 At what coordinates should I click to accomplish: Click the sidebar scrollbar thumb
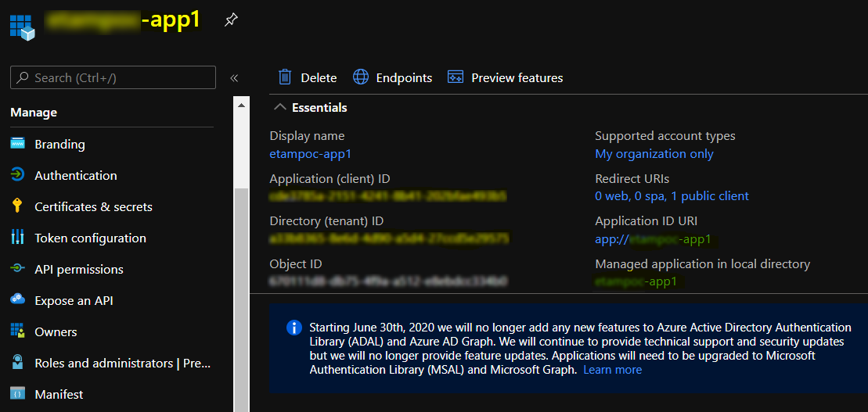click(241, 299)
